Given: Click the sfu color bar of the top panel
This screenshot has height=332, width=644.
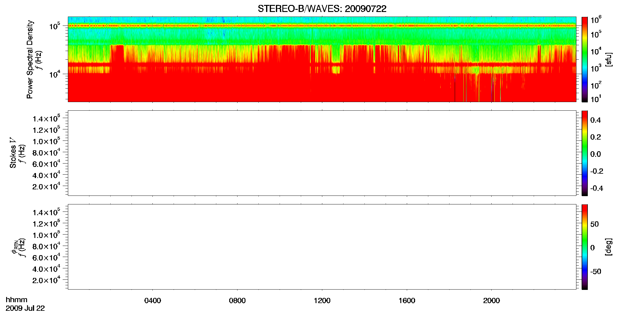Looking at the screenshot, I should pyautogui.click(x=585, y=59).
